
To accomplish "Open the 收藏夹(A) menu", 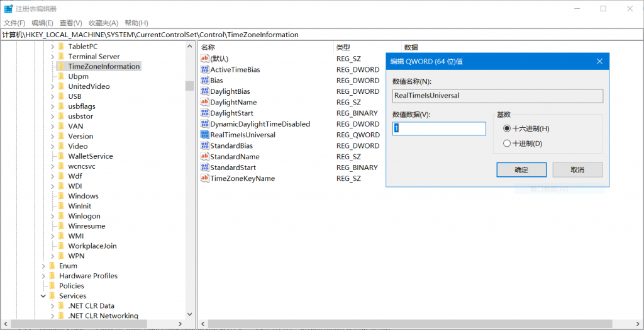I will click(104, 23).
